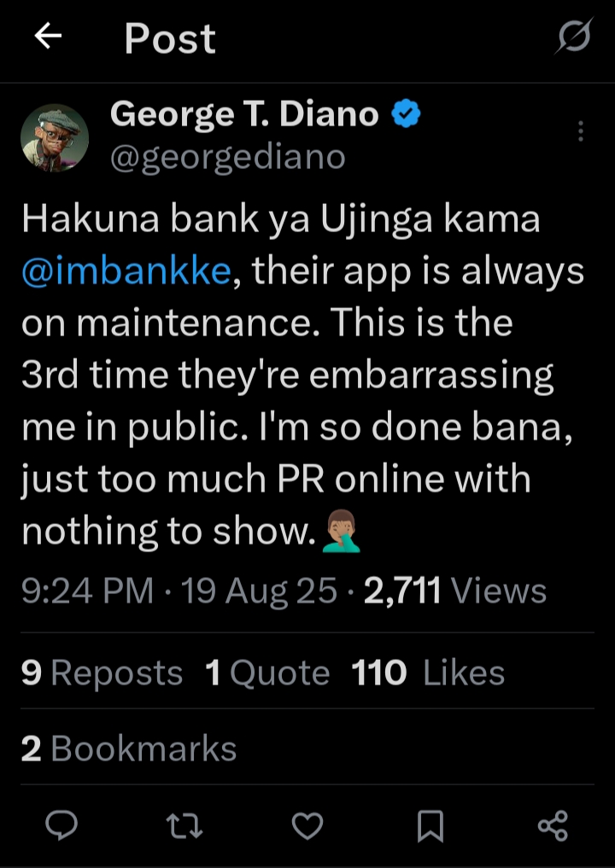Show the 110 Likes list
Image resolution: width=615 pixels, height=868 pixels.
point(428,673)
